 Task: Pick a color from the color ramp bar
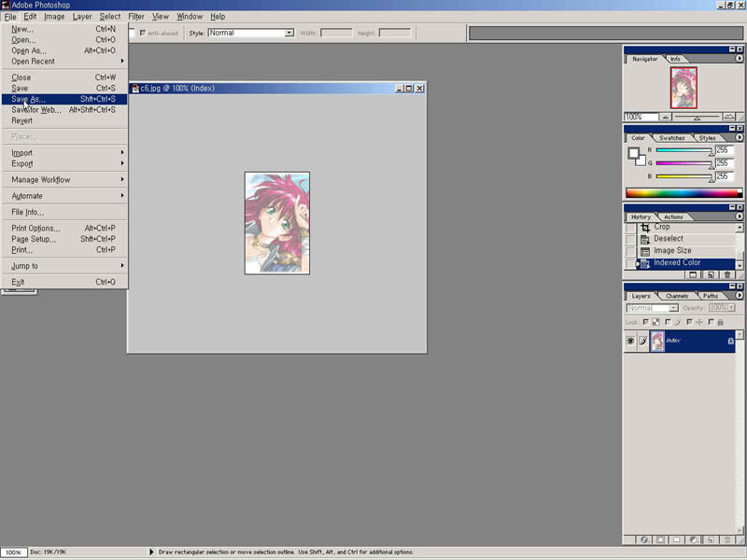[x=684, y=193]
